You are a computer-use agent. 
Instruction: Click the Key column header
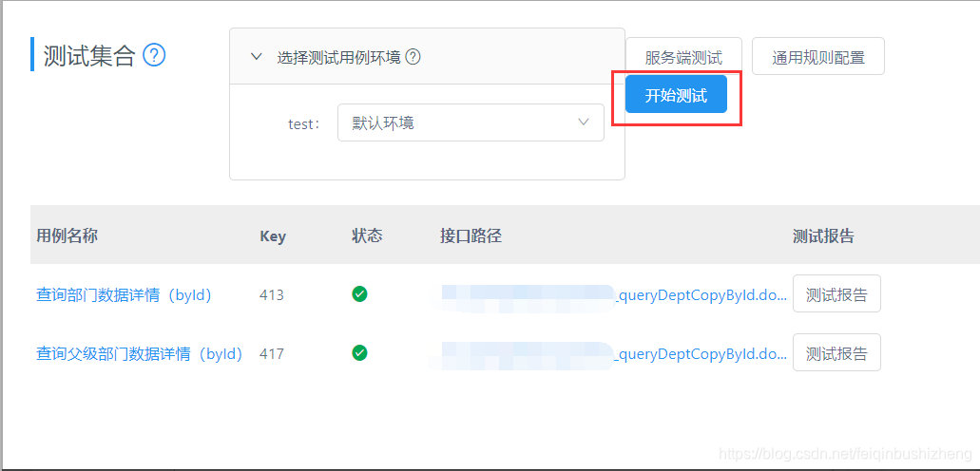point(273,236)
